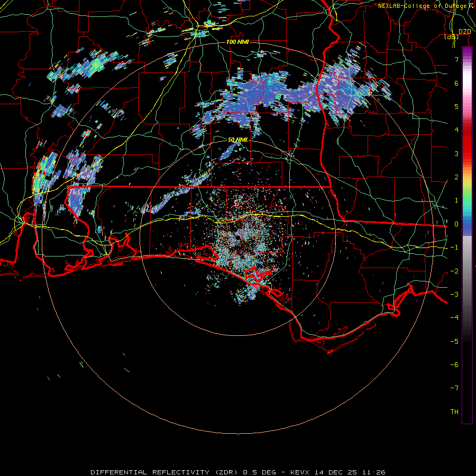Click the -3 value on the scale
Image resolution: width=476 pixels, height=476 pixels.
pyautogui.click(x=454, y=294)
